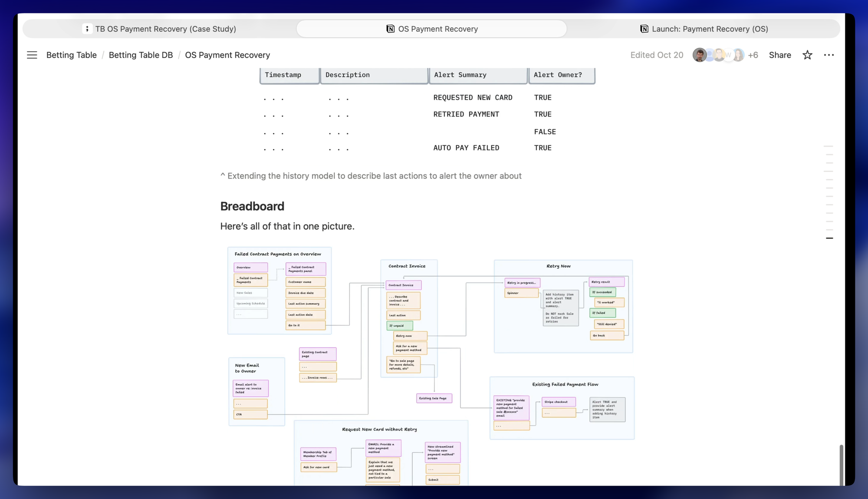Open the three-dot page options menu
868x499 pixels.
coord(829,55)
